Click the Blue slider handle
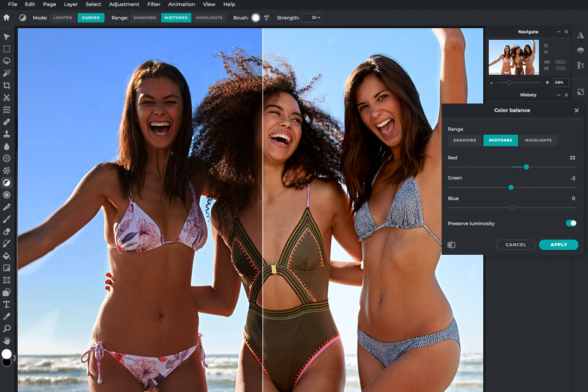This screenshot has width=588, height=392. coord(512,208)
